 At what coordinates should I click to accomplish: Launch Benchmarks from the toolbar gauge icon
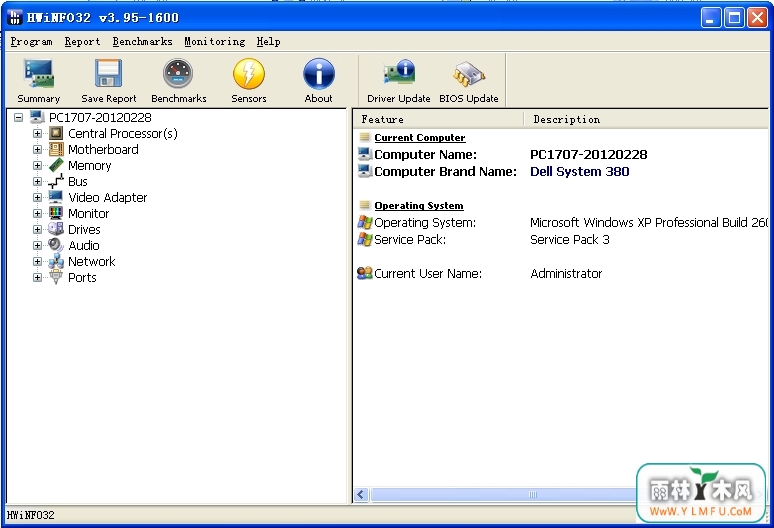click(178, 74)
